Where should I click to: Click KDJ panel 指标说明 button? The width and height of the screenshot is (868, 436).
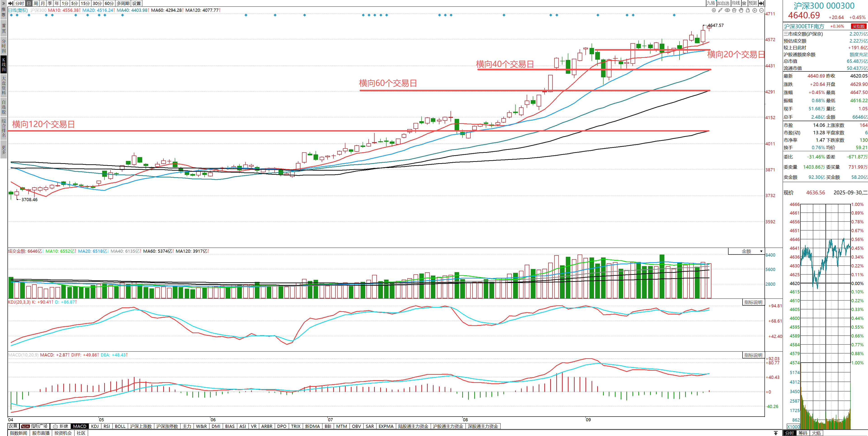pos(753,302)
